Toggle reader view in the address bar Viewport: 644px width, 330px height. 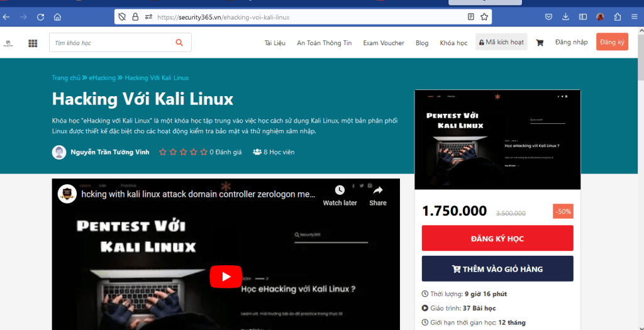tap(471, 17)
